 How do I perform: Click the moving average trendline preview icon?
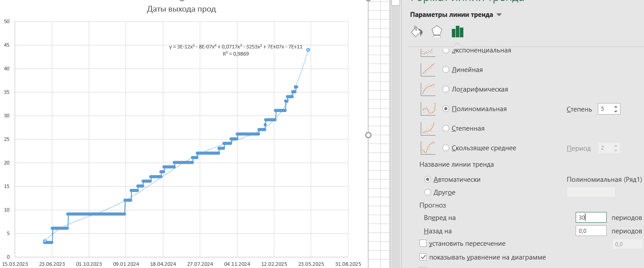pos(427,148)
